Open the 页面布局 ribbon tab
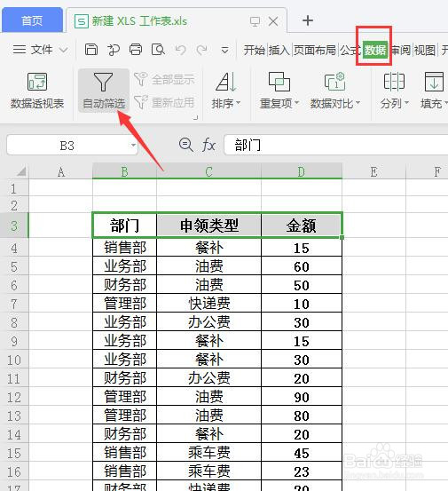Viewport: 448px width, 491px height. [x=314, y=50]
